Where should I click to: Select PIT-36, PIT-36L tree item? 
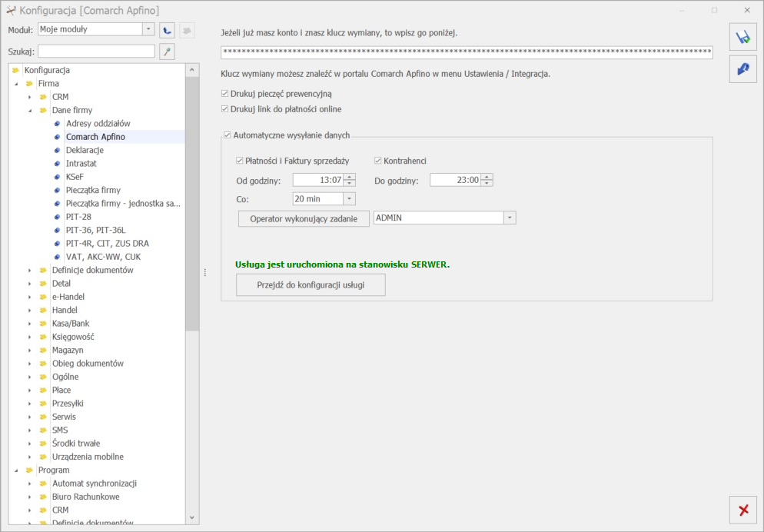click(95, 230)
